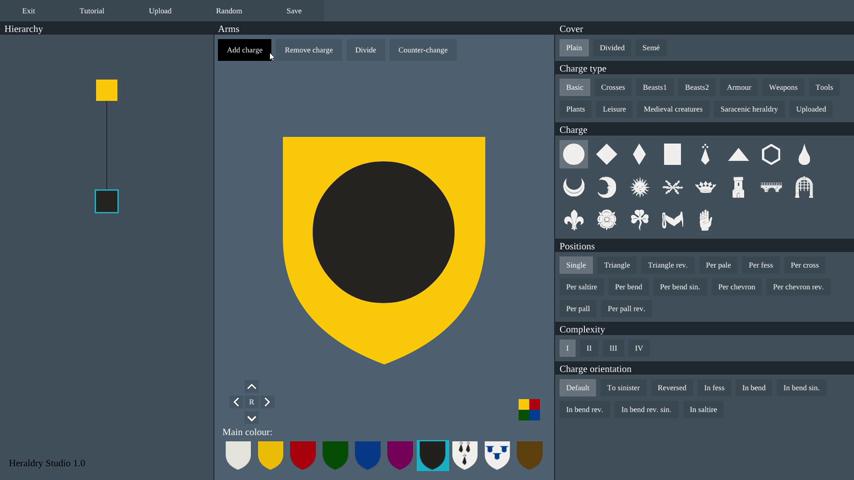Choose the water drop charge
This screenshot has width=854, height=480.
click(x=804, y=154)
